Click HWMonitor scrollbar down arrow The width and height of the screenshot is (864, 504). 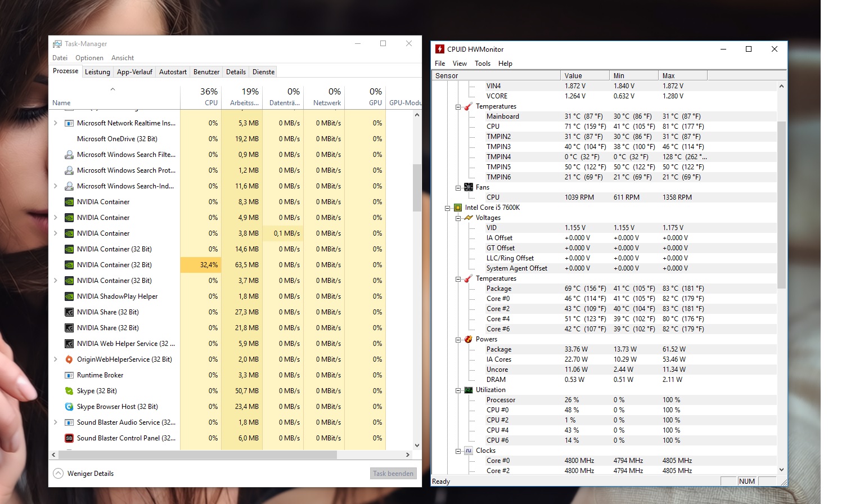coord(781,470)
